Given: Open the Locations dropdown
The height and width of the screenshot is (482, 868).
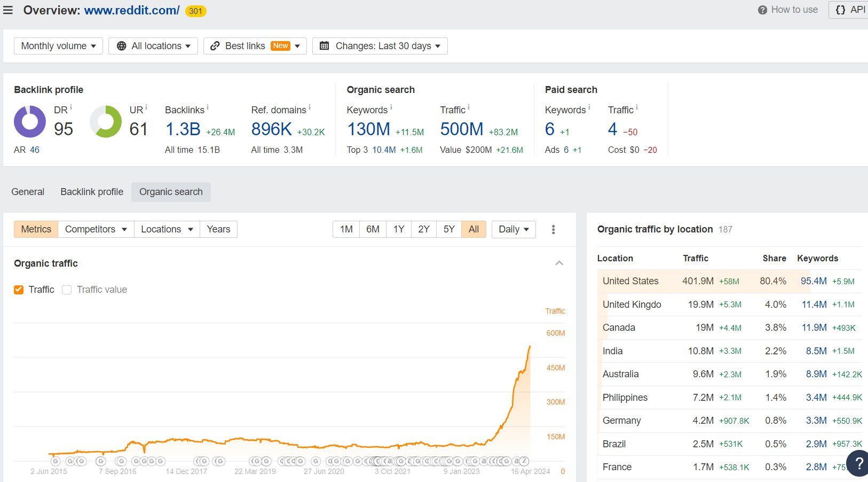Looking at the screenshot, I should click(x=167, y=229).
